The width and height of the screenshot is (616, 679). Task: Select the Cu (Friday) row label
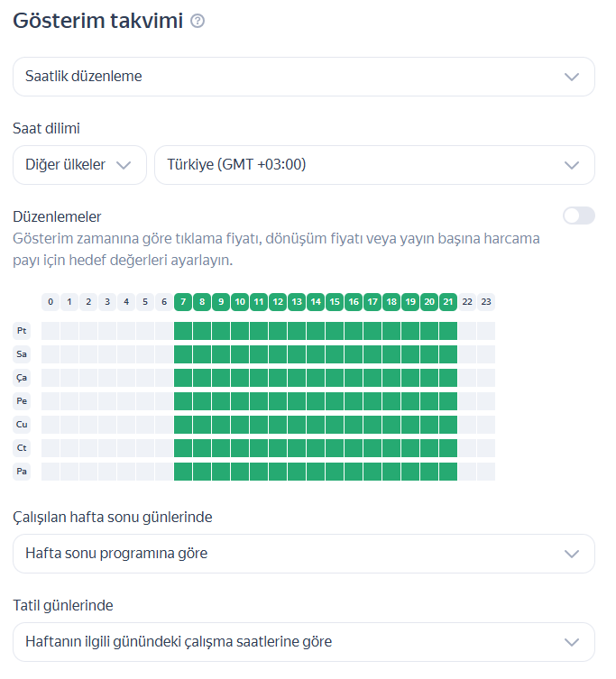(22, 425)
